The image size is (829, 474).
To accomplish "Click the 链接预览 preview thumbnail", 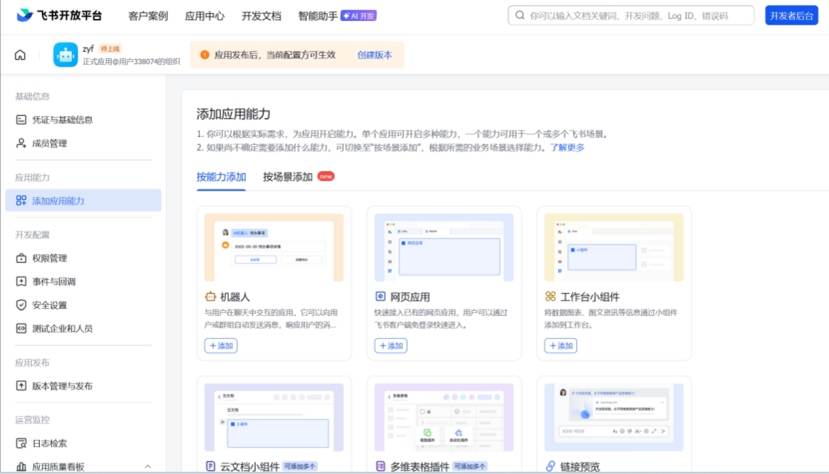I will (x=614, y=417).
